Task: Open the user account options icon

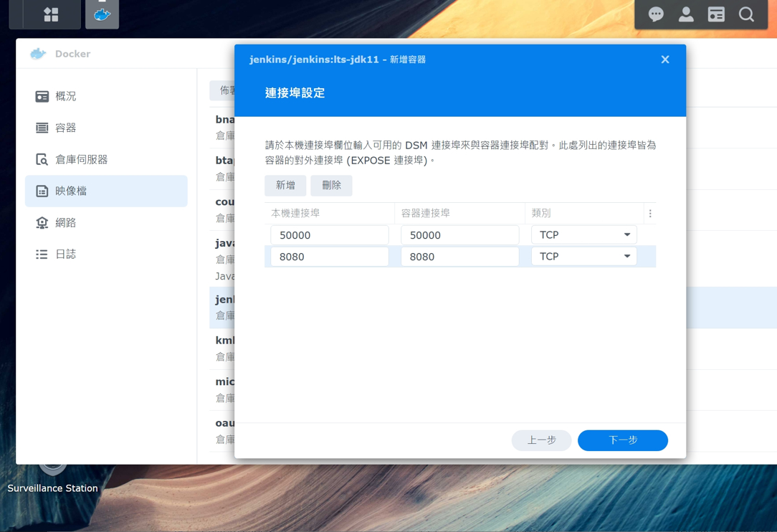Action: tap(686, 14)
